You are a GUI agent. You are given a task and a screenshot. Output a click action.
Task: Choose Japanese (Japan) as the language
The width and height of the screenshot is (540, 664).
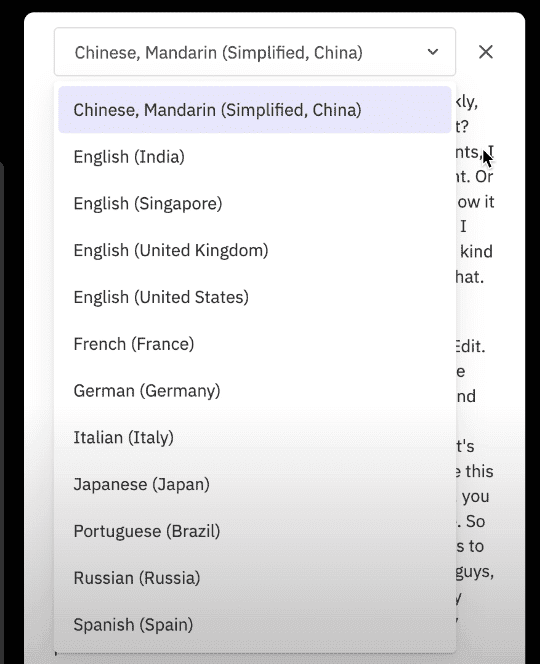tap(255, 484)
